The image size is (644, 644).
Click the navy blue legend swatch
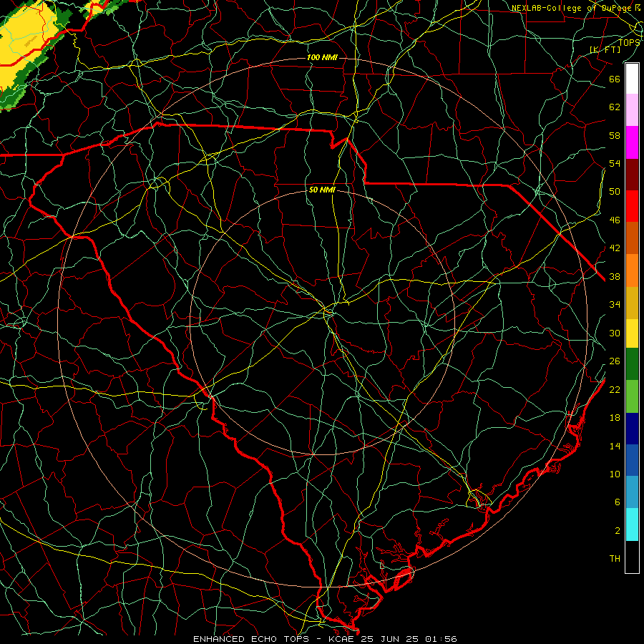(632, 428)
